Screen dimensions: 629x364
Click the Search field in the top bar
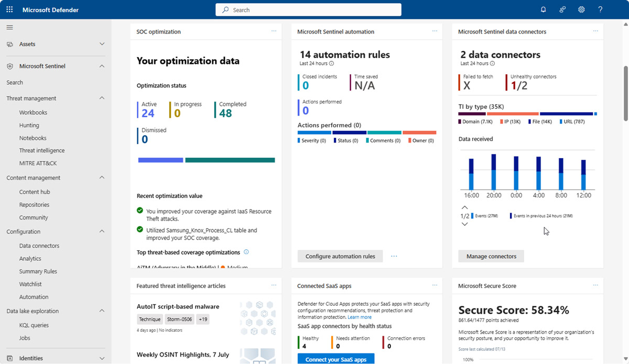308,9
